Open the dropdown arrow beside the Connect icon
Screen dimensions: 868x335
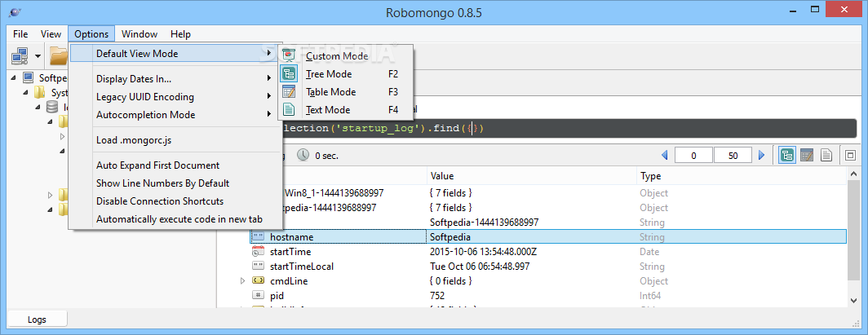pyautogui.click(x=38, y=55)
